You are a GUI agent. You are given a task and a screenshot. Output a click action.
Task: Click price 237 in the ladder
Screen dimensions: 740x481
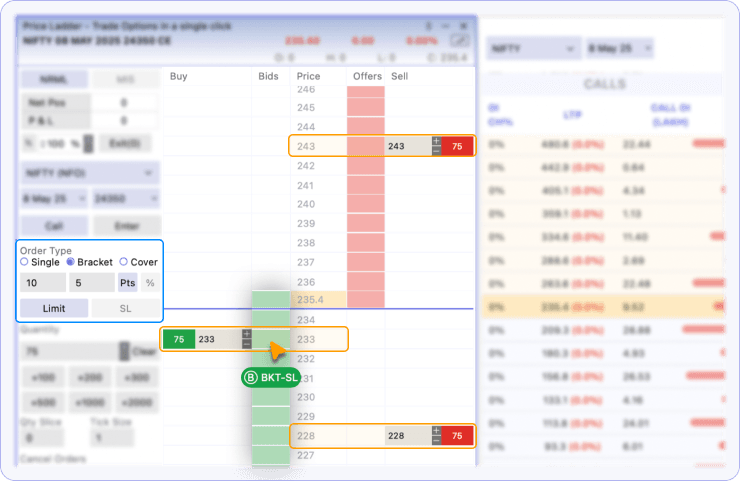click(x=306, y=262)
